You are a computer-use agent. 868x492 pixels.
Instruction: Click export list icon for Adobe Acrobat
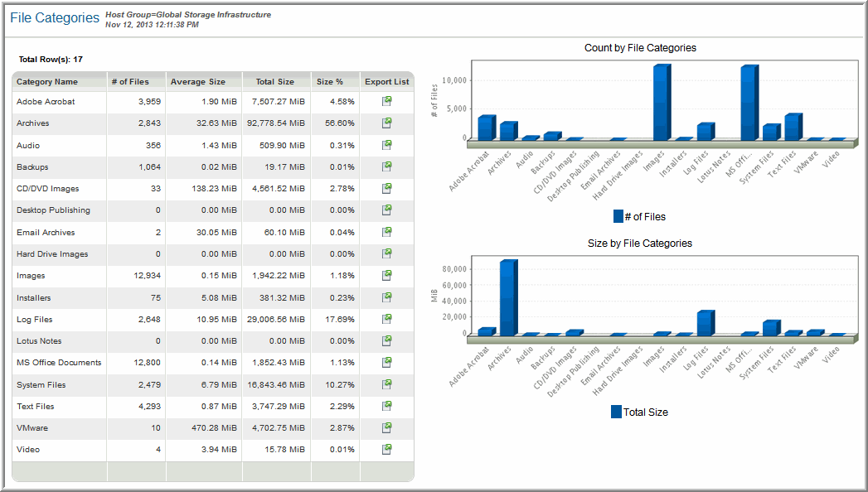tap(386, 101)
